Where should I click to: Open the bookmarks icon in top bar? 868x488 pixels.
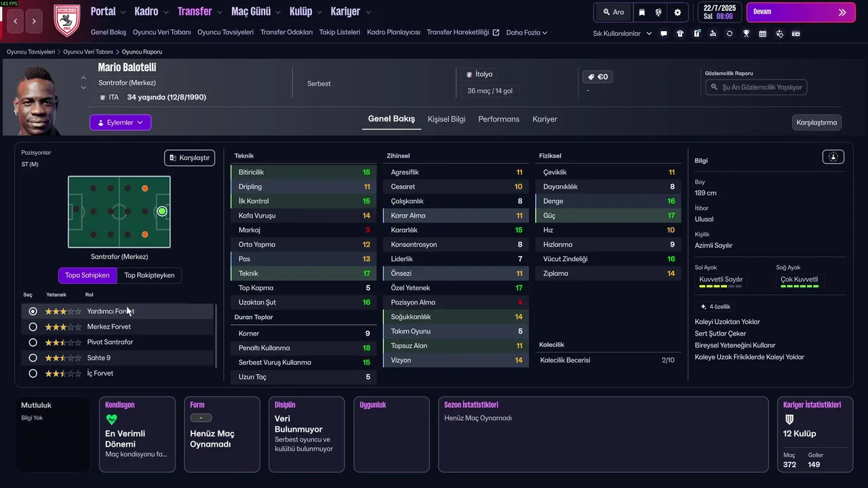point(642,12)
